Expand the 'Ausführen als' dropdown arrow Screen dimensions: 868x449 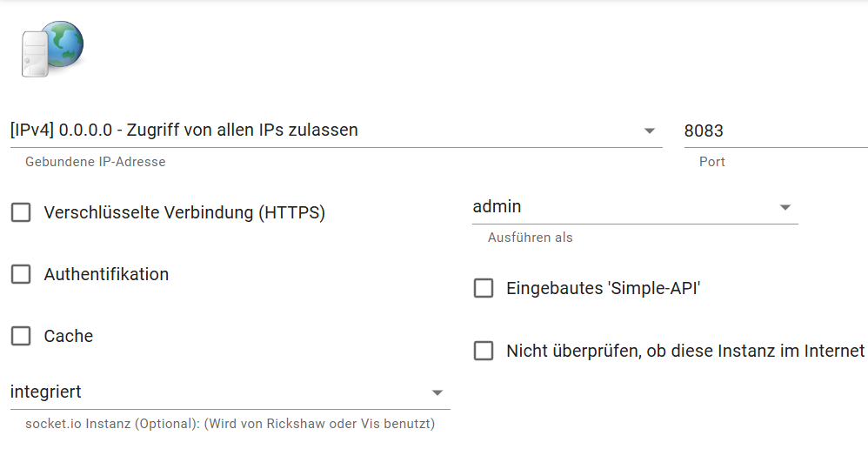pyautogui.click(x=785, y=207)
